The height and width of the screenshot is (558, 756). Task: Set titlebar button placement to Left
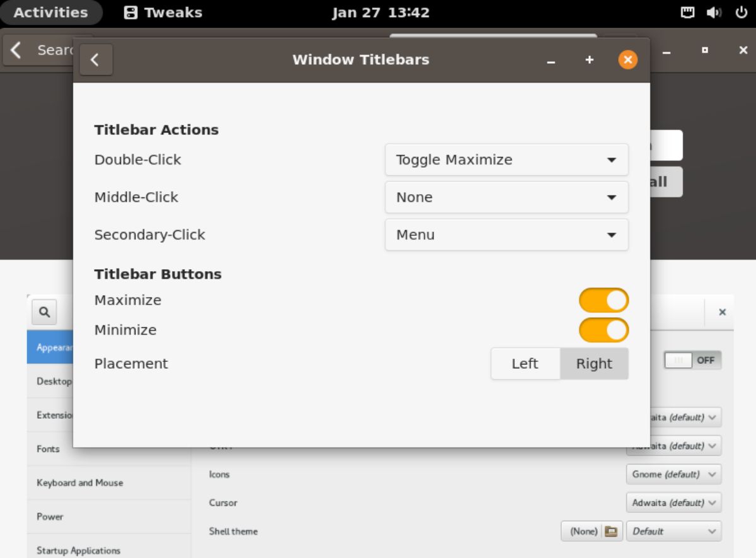point(525,364)
